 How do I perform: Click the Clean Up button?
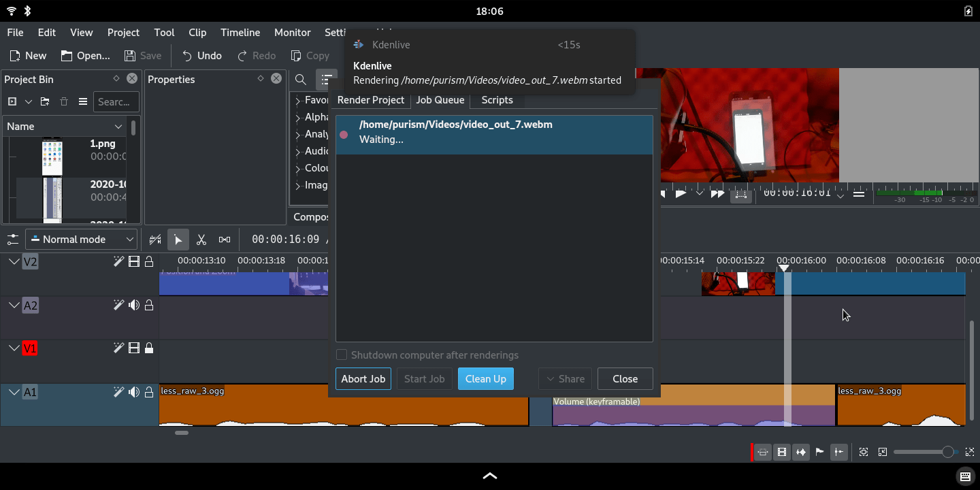tap(486, 379)
